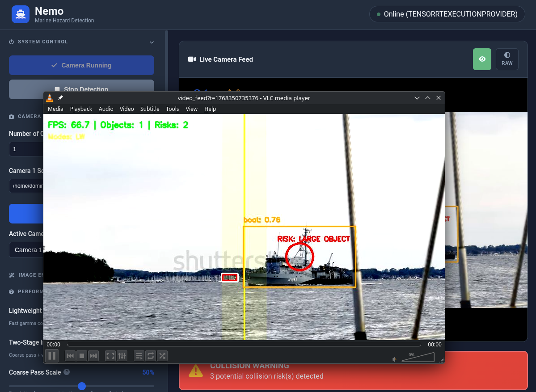Screen dimensions: 536x392
Task: Enable loop playback in VLC
Action: pyautogui.click(x=151, y=356)
